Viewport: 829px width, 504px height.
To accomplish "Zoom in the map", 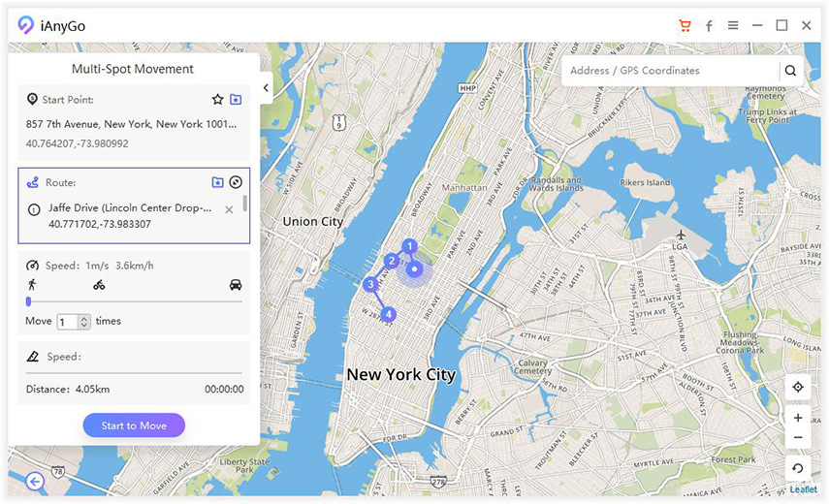I will pos(798,418).
